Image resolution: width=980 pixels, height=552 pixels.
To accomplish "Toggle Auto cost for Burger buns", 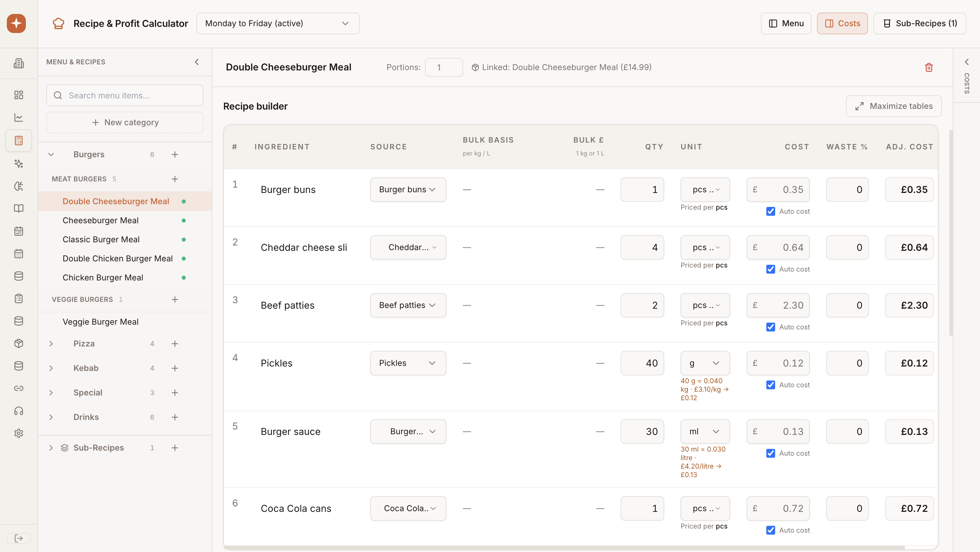I will tap(770, 211).
